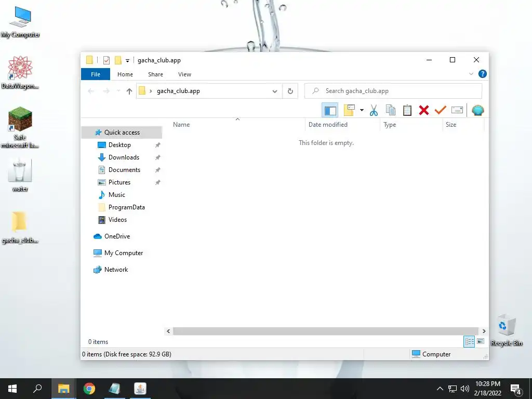Click the horizontal scrollbar thumb
This screenshot has height=399, width=532.
coord(326,331)
